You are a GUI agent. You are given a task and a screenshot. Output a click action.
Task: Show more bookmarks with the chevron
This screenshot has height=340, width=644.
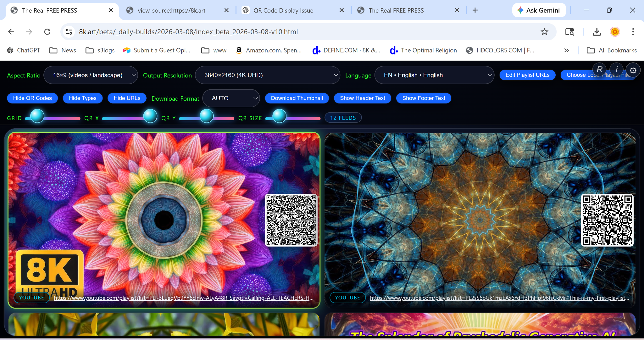(566, 50)
